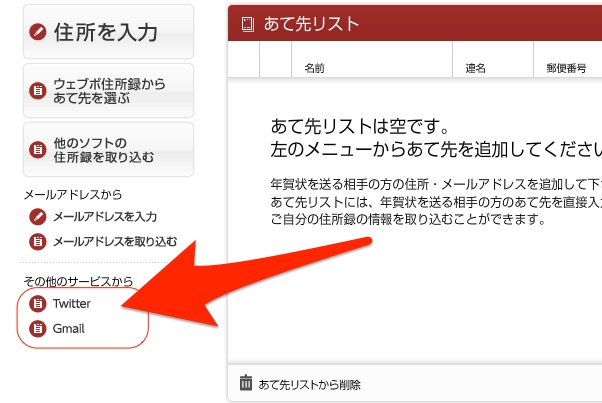The height and width of the screenshot is (403, 602).
Task: Click the pencil icon beside 住所を入力
Action: pyautogui.click(x=38, y=32)
